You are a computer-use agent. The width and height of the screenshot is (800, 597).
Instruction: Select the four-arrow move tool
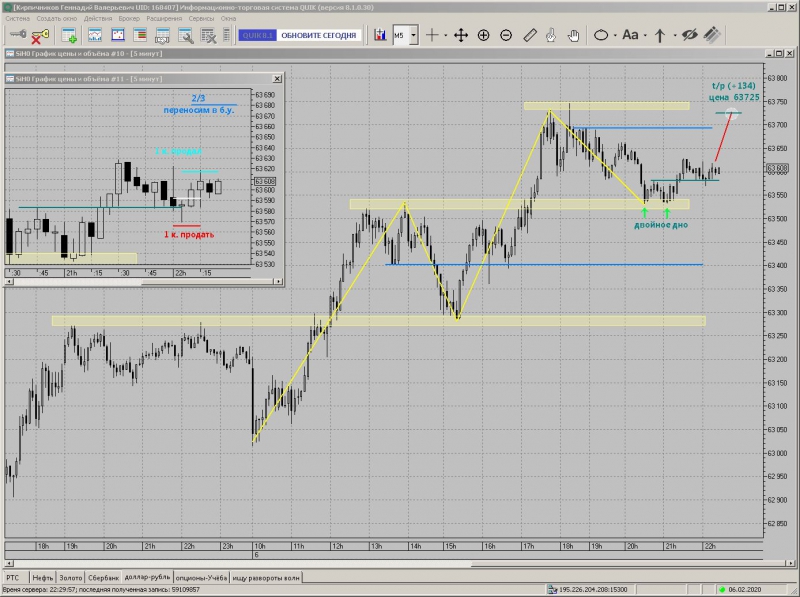(x=461, y=35)
